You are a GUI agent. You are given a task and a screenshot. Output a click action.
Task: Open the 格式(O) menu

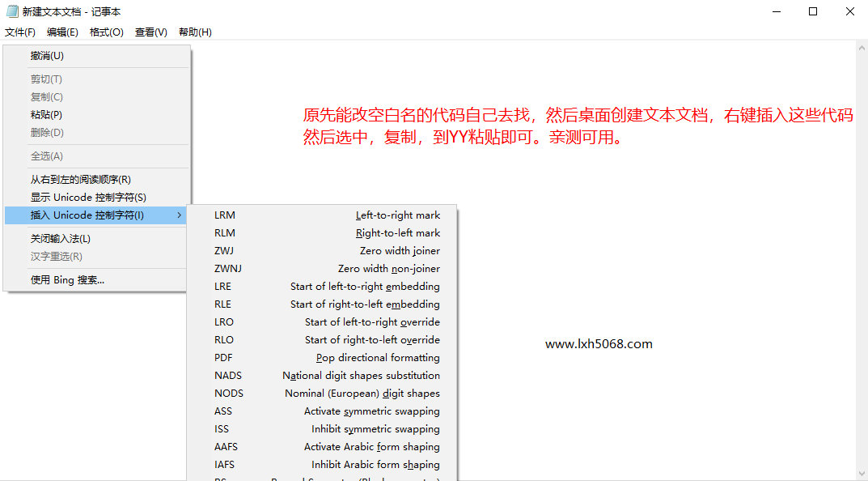[106, 32]
